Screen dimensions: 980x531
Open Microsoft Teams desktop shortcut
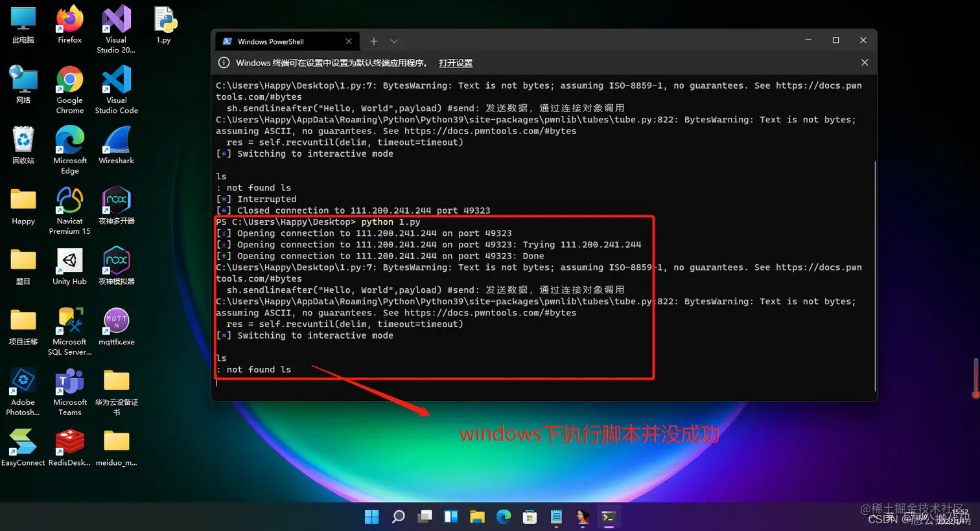click(69, 392)
